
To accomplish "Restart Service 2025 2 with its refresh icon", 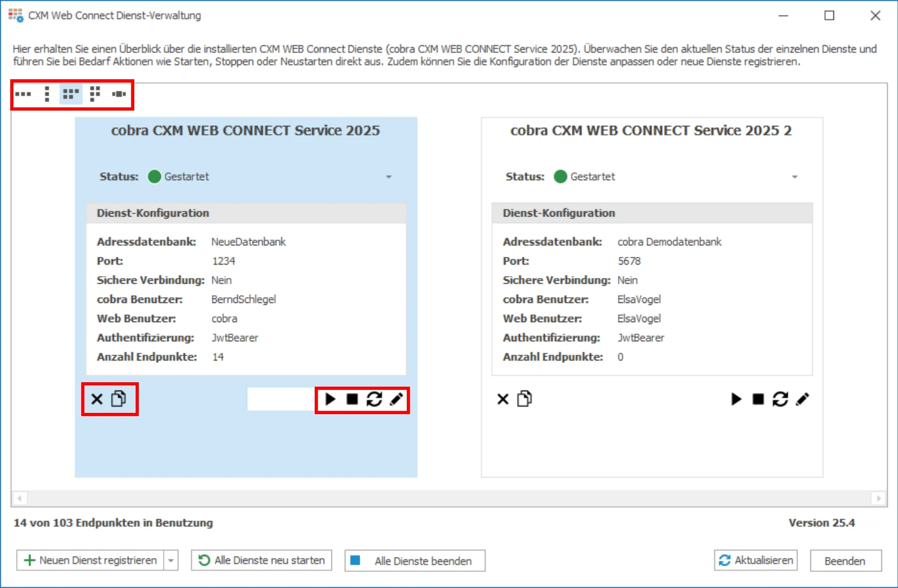I will (x=780, y=399).
